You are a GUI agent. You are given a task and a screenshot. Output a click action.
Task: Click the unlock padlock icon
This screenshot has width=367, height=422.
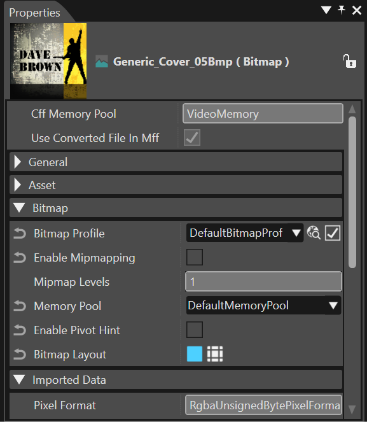pyautogui.click(x=349, y=62)
